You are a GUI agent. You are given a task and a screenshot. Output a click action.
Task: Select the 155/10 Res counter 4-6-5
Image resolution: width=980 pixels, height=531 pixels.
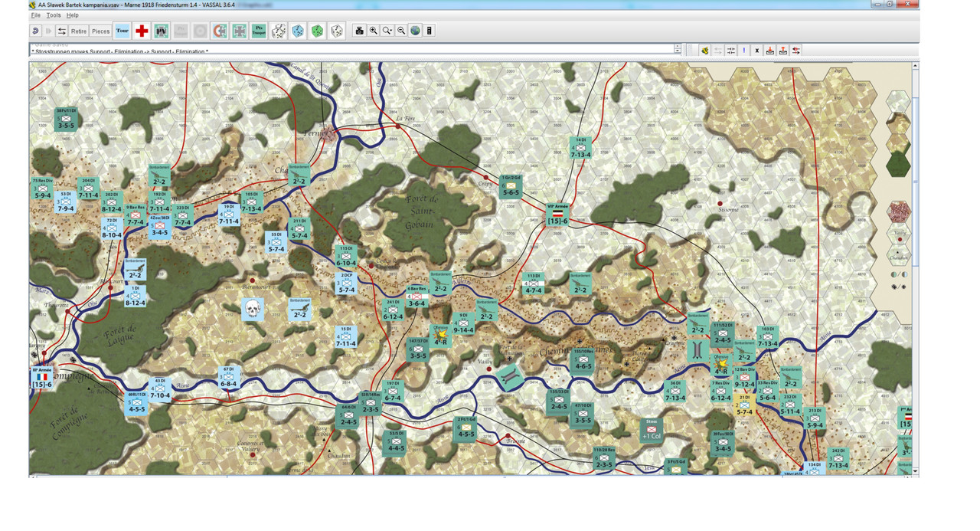[583, 361]
